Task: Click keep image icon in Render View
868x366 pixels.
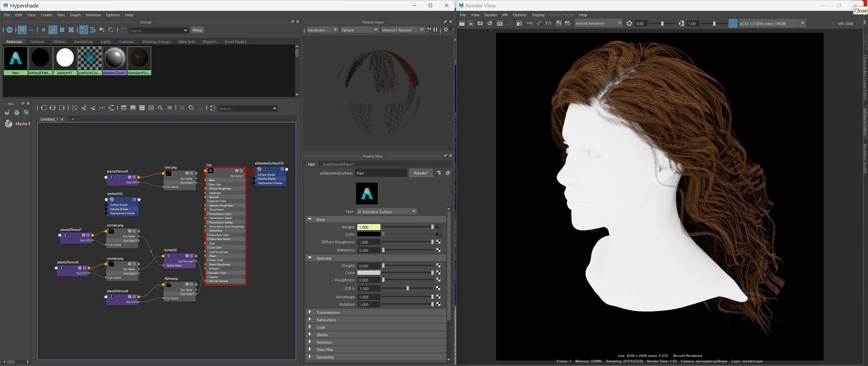Action: click(x=558, y=23)
